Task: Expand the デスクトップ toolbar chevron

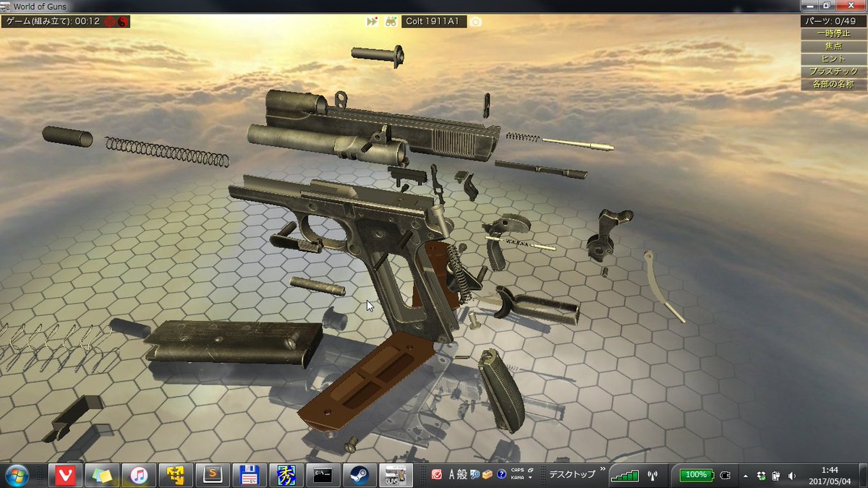Action: pyautogui.click(x=602, y=470)
